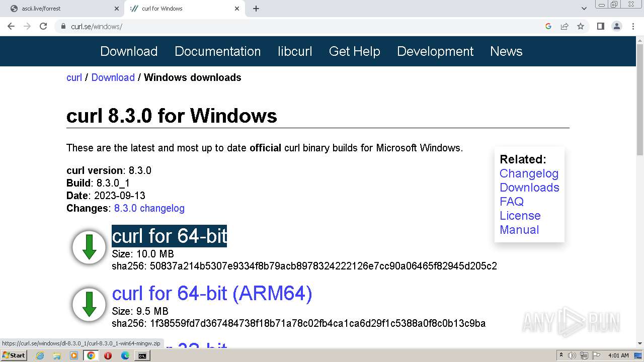This screenshot has width=644, height=362.
Task: Click the curl for 64-bit (ARM64) link
Action: pos(212,293)
